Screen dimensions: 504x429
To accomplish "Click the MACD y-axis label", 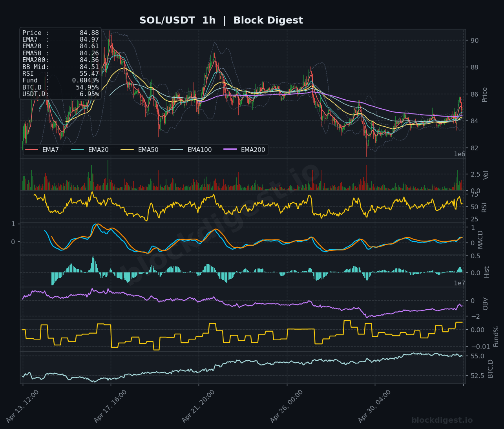I will (480, 239).
